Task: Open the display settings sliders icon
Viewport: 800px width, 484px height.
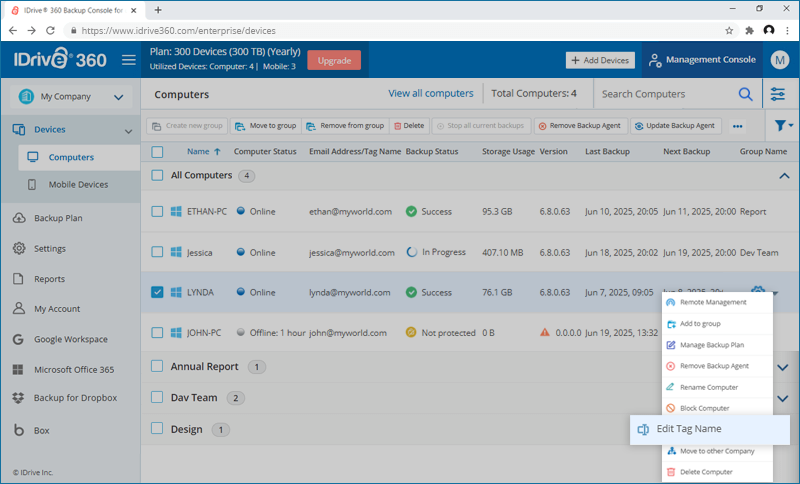Action: (778, 94)
